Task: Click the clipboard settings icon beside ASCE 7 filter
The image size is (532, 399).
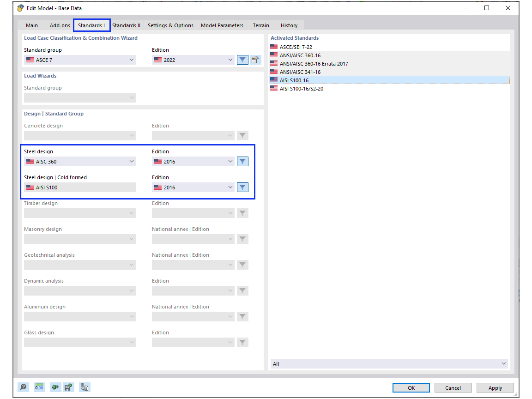Action: tap(255, 60)
